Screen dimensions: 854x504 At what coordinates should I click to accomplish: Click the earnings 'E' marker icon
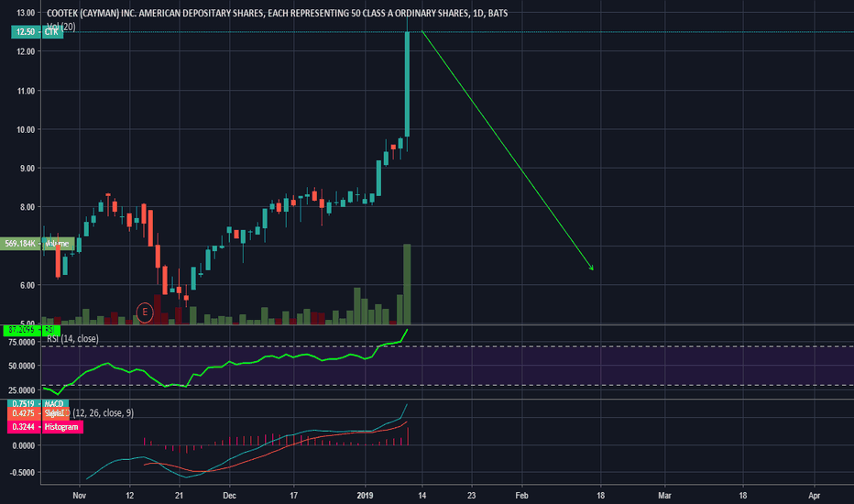[x=145, y=312]
